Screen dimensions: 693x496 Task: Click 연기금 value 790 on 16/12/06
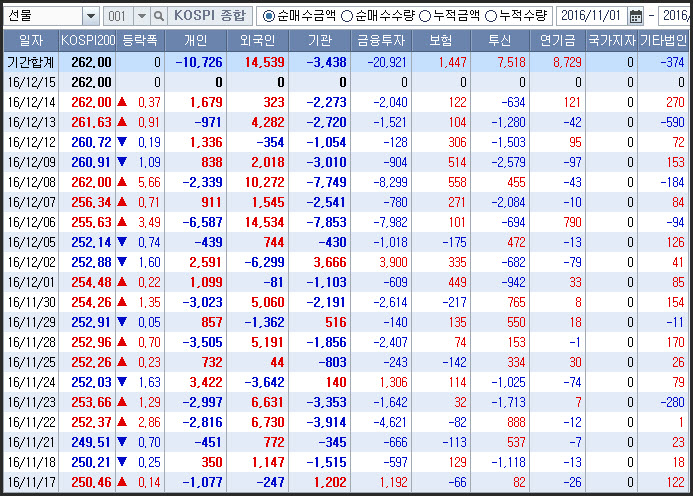(572, 222)
